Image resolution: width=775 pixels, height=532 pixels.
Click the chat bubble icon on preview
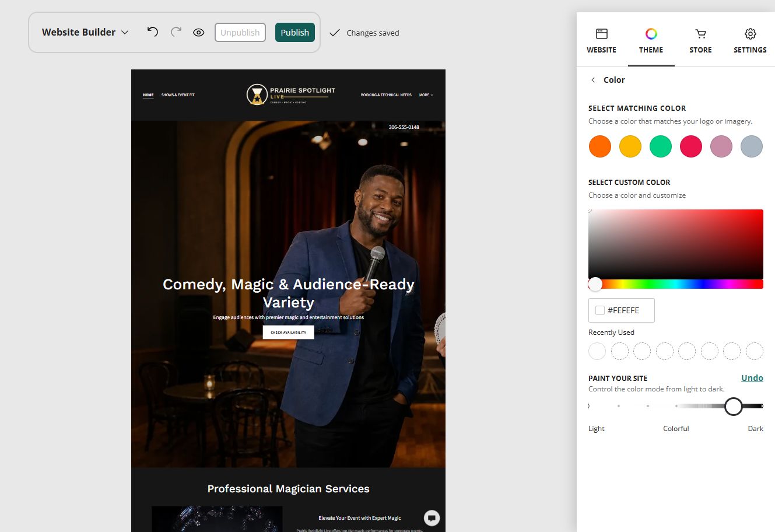[x=432, y=517]
